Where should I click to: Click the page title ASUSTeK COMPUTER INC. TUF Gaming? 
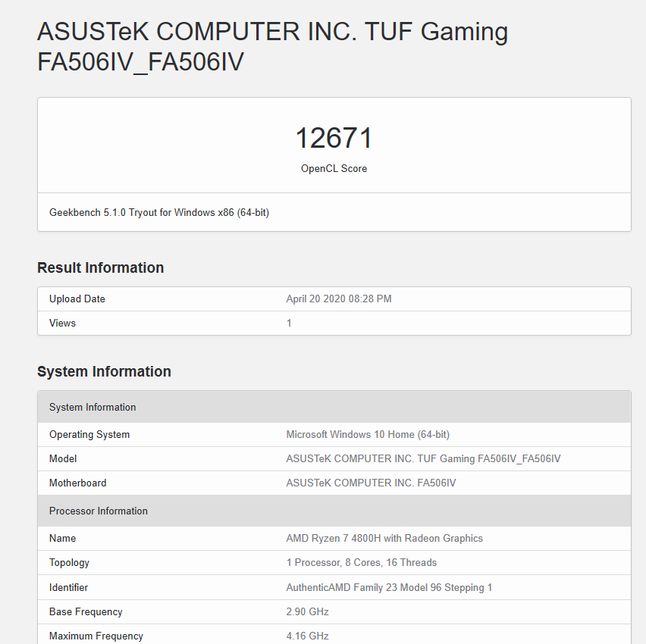[x=272, y=46]
